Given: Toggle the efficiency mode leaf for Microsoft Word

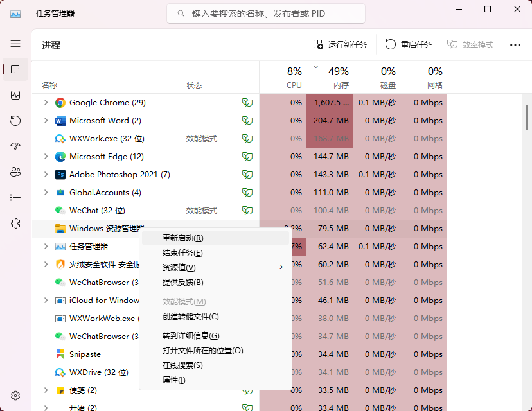Looking at the screenshot, I should [x=247, y=120].
